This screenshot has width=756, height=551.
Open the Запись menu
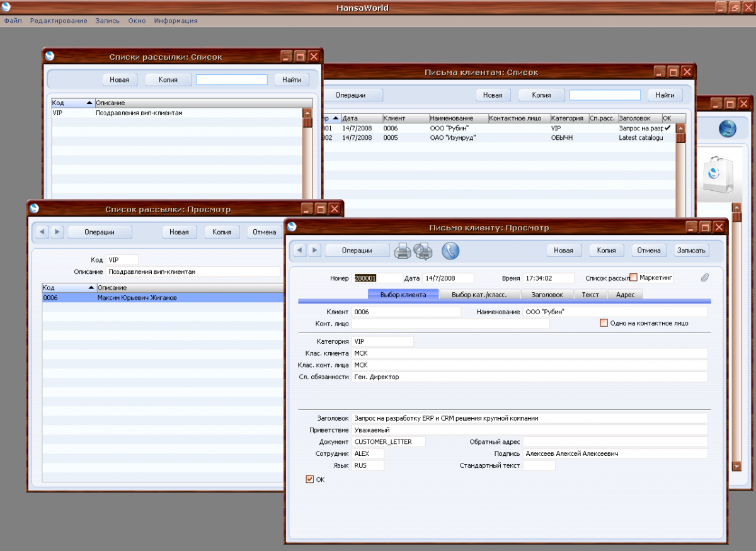(107, 21)
